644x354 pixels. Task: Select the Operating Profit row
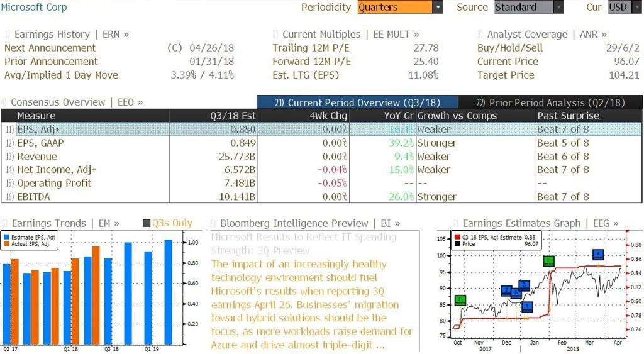(321, 183)
